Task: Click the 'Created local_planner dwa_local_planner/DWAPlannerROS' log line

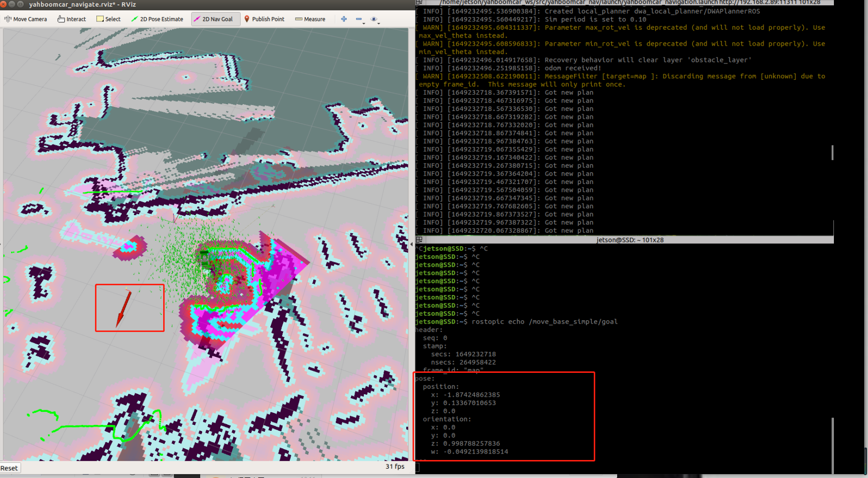Action: [x=588, y=11]
